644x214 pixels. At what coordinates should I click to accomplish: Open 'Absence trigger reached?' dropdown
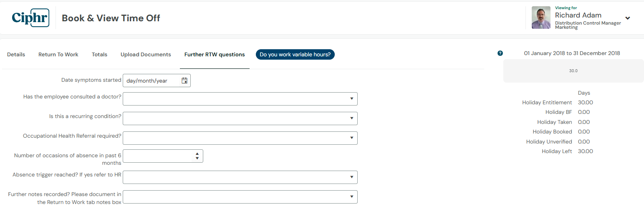click(240, 177)
